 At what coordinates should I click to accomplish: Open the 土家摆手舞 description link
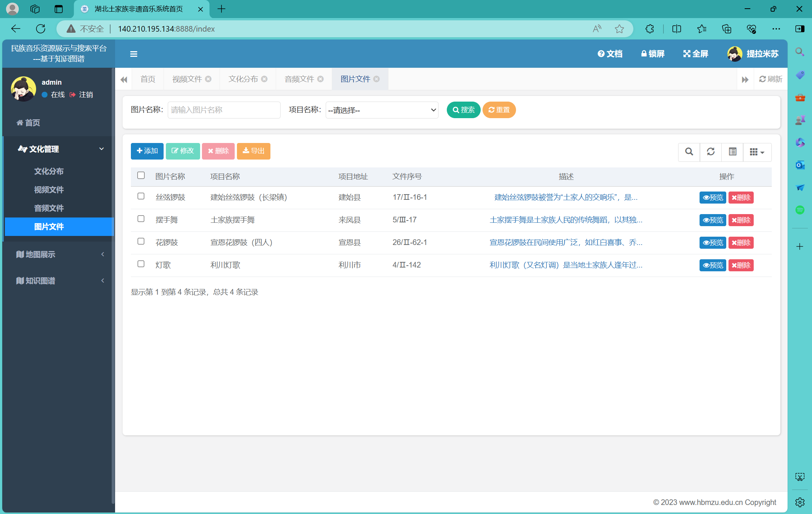(x=566, y=220)
